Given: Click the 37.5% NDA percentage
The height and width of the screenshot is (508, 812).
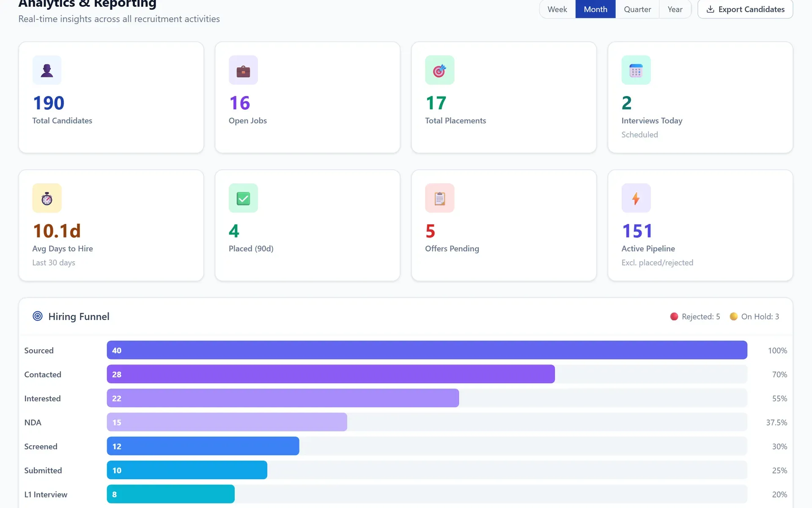Looking at the screenshot, I should pos(776,422).
